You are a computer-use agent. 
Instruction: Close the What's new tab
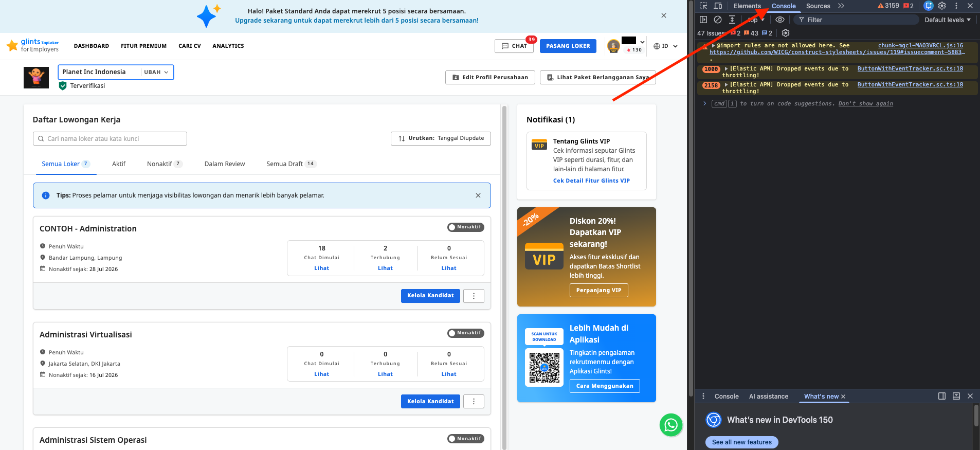[843, 397]
